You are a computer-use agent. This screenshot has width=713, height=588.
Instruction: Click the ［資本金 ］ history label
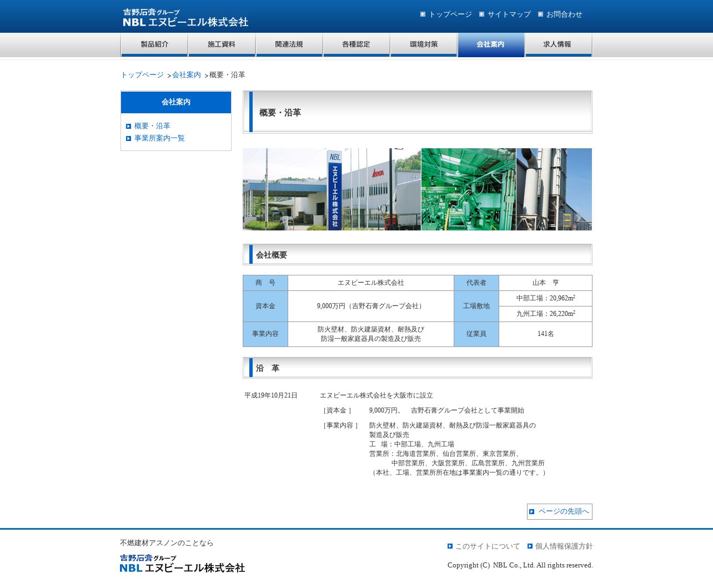point(337,411)
